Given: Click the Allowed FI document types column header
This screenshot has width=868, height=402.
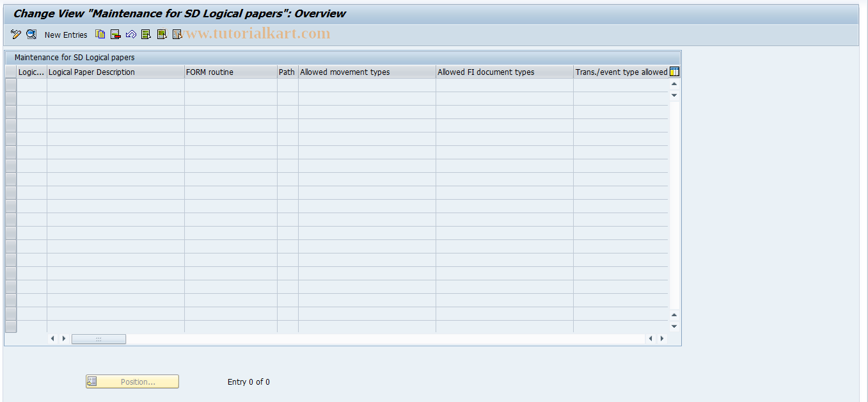Looking at the screenshot, I should 505,72.
